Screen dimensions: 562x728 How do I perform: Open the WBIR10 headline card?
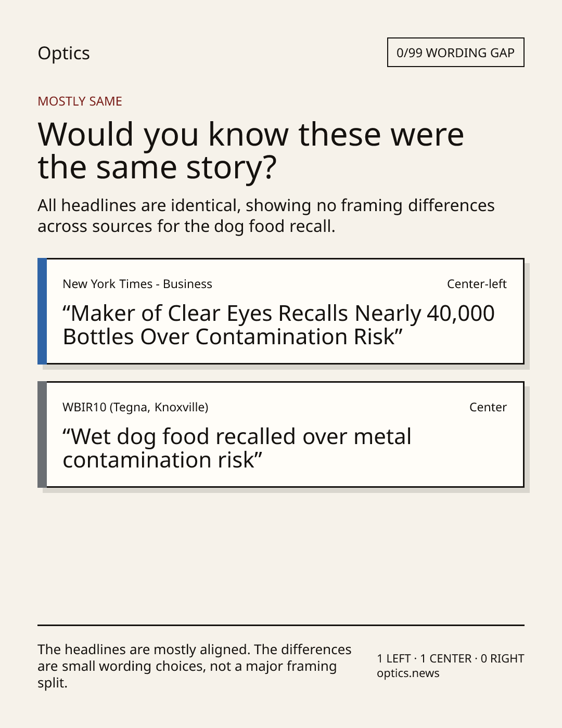coord(280,434)
